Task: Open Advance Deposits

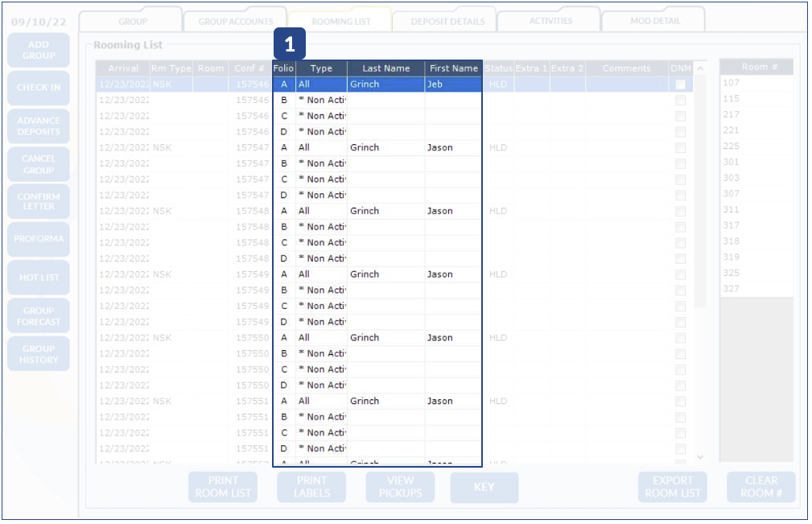Action: click(x=39, y=126)
